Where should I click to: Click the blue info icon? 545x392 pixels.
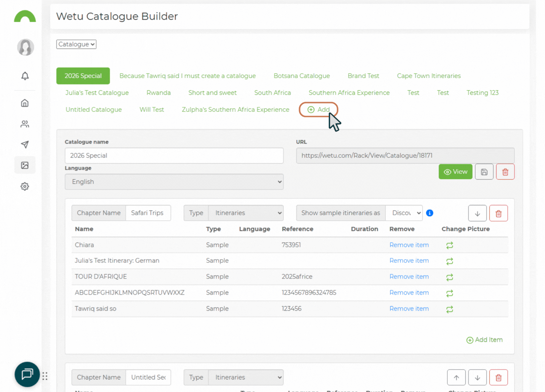click(x=429, y=213)
